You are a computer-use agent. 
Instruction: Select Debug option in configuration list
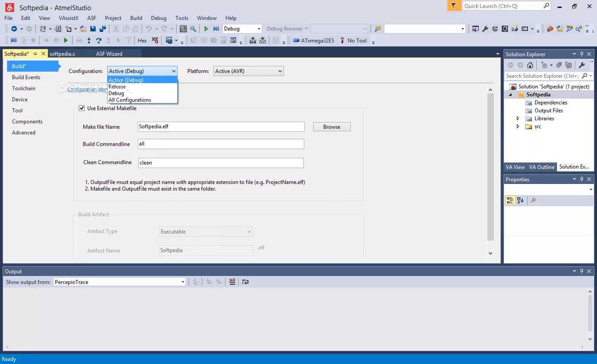pos(142,93)
